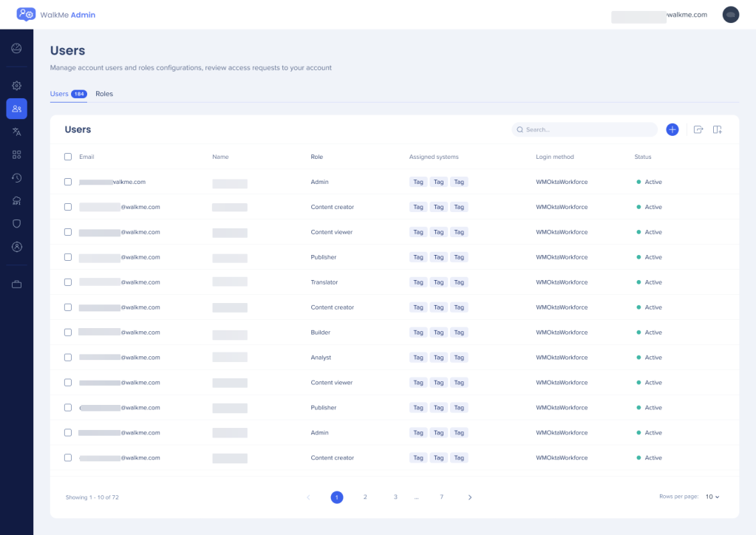Open the translation icon in sidebar

[16, 132]
